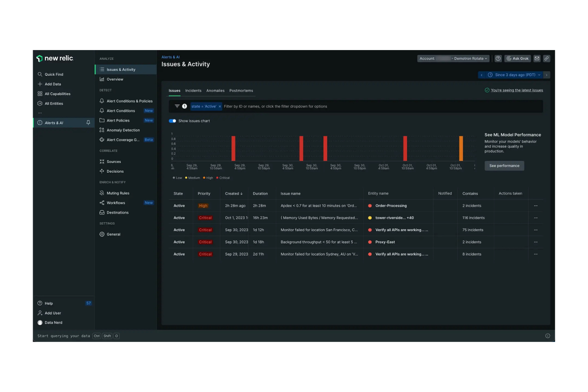Switch to the Incidents tab

193,91
